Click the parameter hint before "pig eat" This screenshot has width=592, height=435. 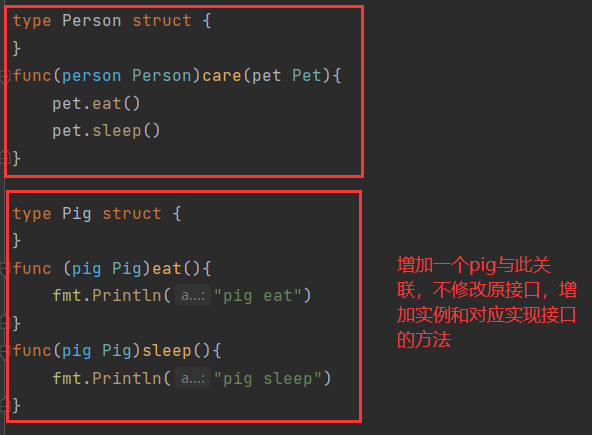click(193, 295)
